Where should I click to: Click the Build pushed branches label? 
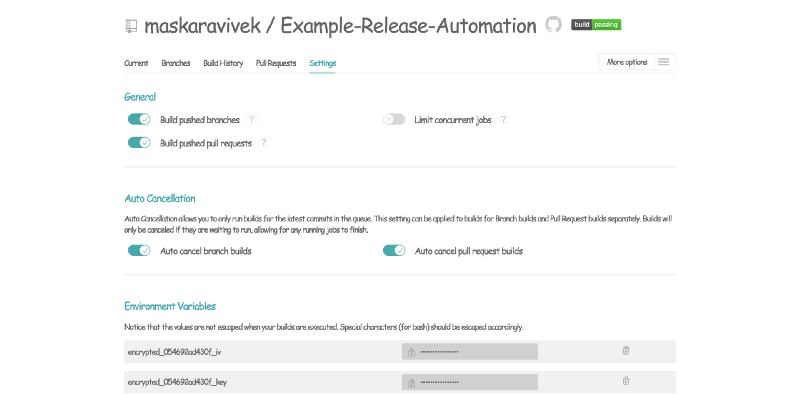pyautogui.click(x=199, y=120)
